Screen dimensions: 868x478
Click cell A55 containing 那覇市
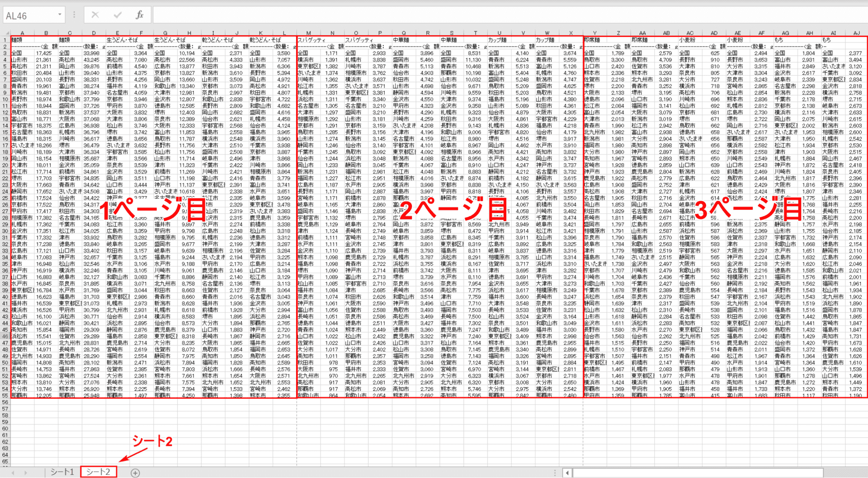pos(22,395)
